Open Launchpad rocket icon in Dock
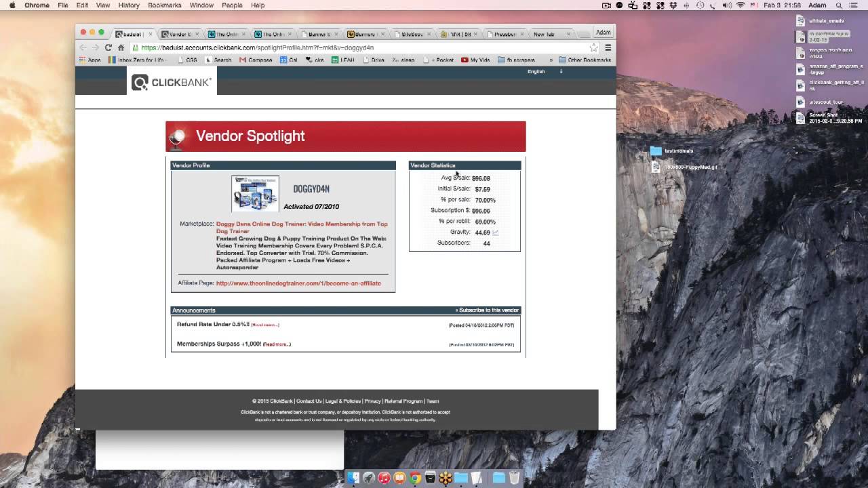This screenshot has height=488, width=868. coord(368,478)
